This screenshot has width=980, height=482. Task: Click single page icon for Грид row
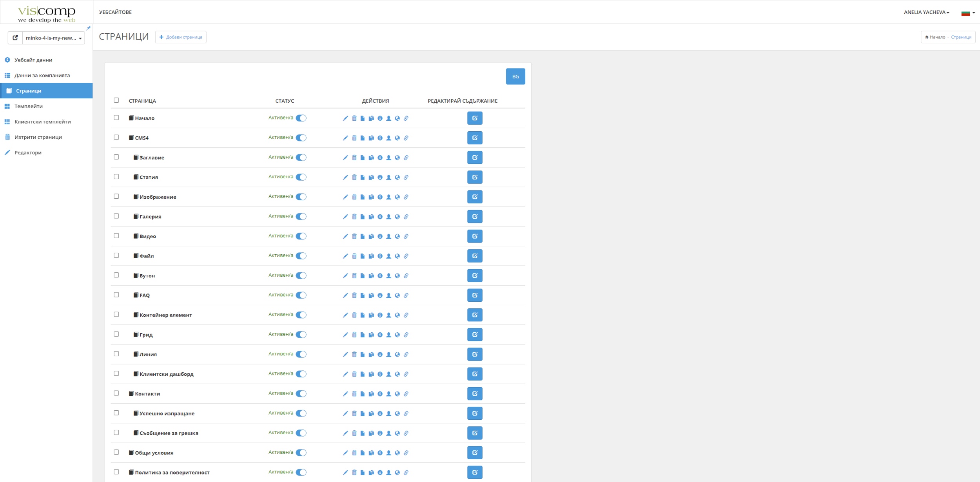coord(363,335)
